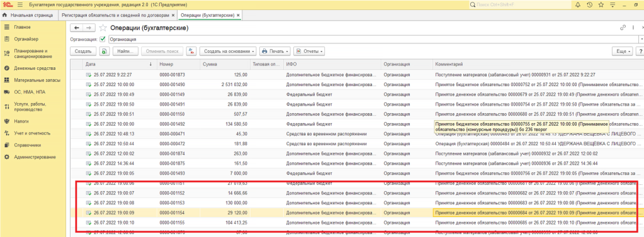Open the main hamburger menu in title bar
644x237 pixels.
point(20,5)
